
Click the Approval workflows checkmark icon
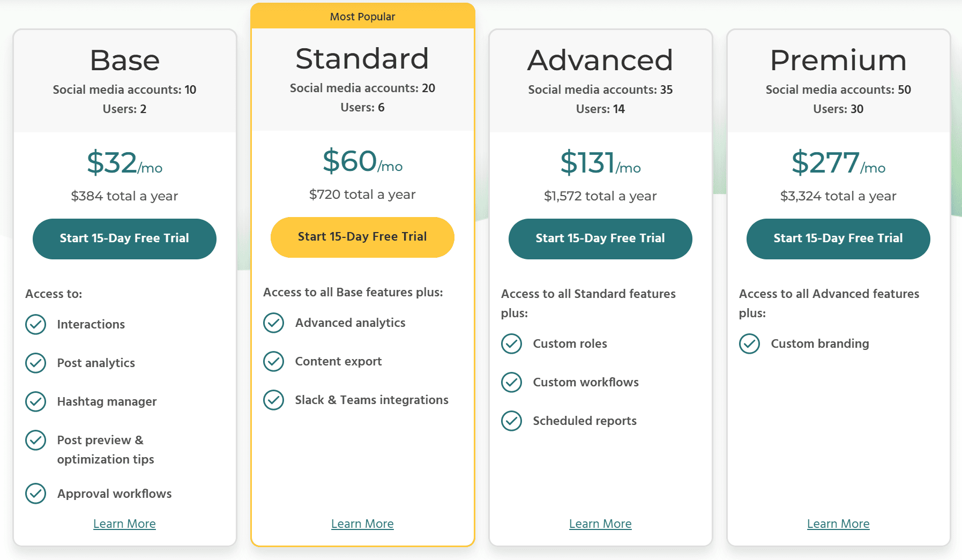(x=36, y=494)
